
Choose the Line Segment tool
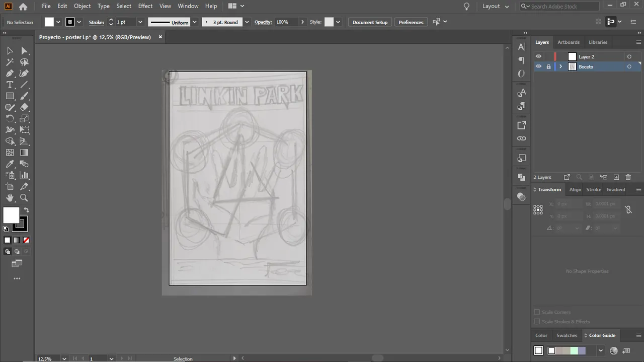pos(24,85)
